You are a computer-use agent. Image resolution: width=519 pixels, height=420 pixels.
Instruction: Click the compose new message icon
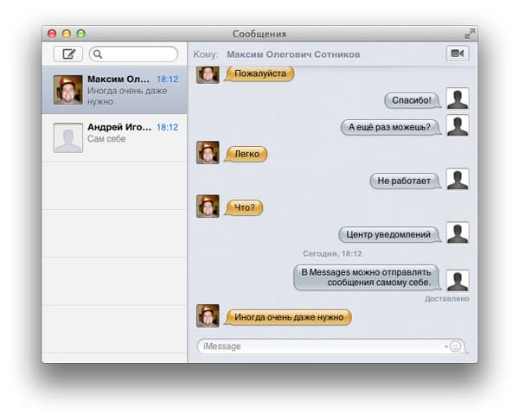68,54
